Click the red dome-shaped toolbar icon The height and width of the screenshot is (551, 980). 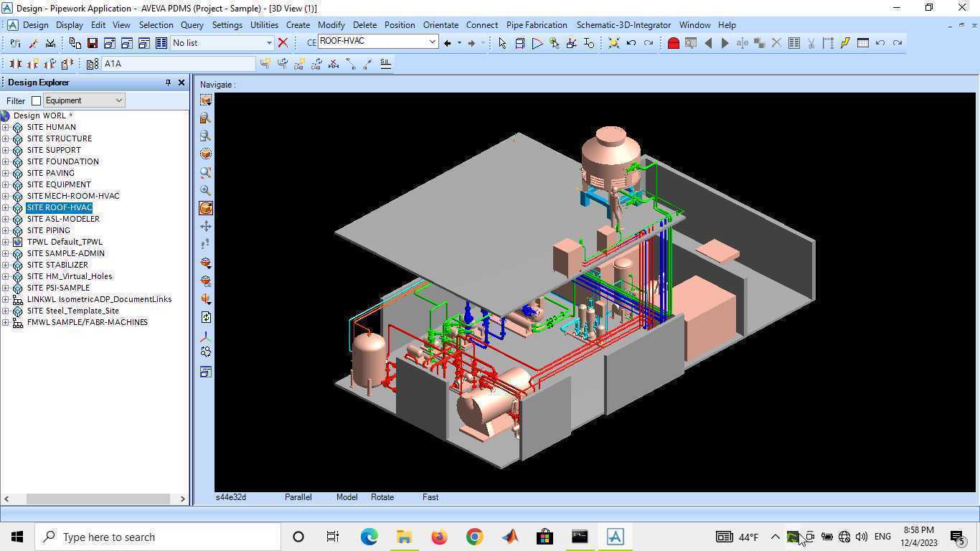coord(673,43)
